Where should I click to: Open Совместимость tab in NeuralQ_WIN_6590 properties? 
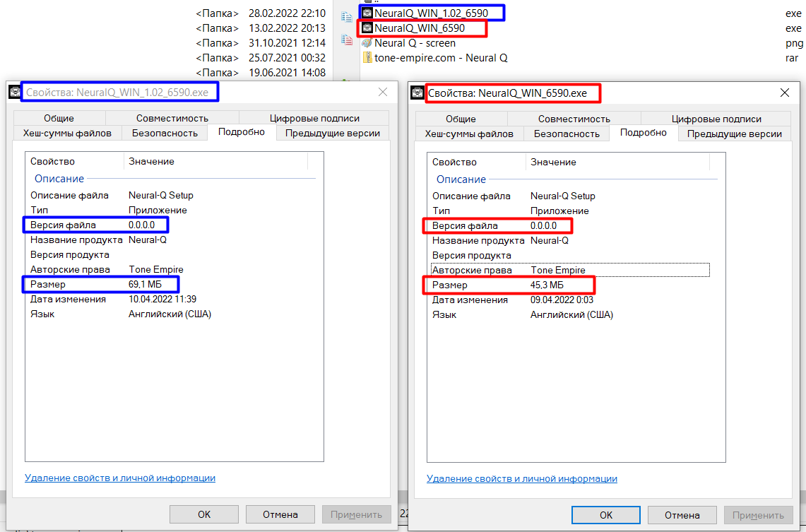[574, 119]
